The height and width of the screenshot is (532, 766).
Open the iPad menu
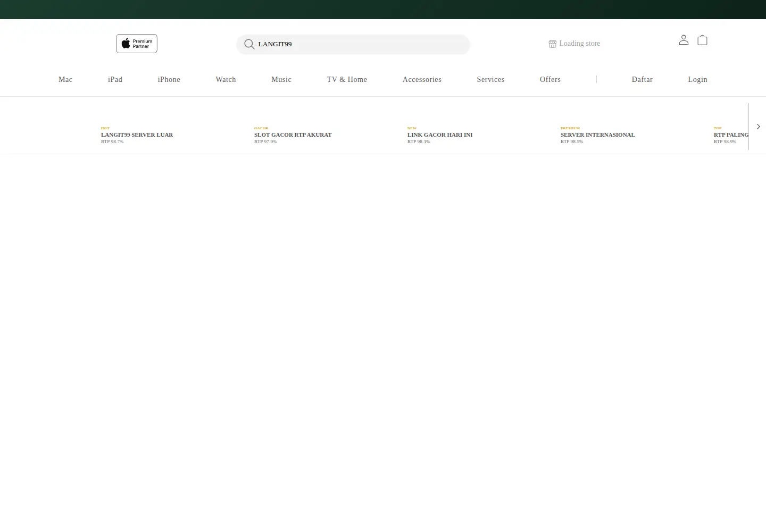pos(115,79)
